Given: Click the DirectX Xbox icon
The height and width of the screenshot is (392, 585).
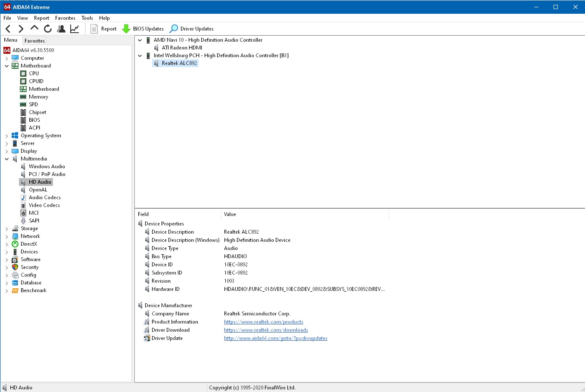Looking at the screenshot, I should pyautogui.click(x=15, y=244).
